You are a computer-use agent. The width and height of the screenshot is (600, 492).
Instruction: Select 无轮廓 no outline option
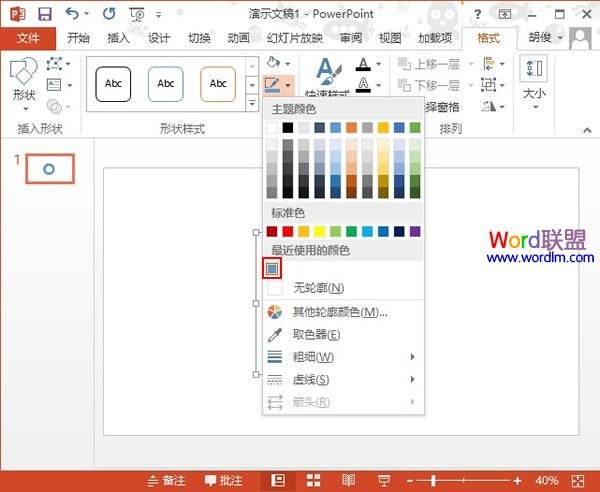click(318, 288)
